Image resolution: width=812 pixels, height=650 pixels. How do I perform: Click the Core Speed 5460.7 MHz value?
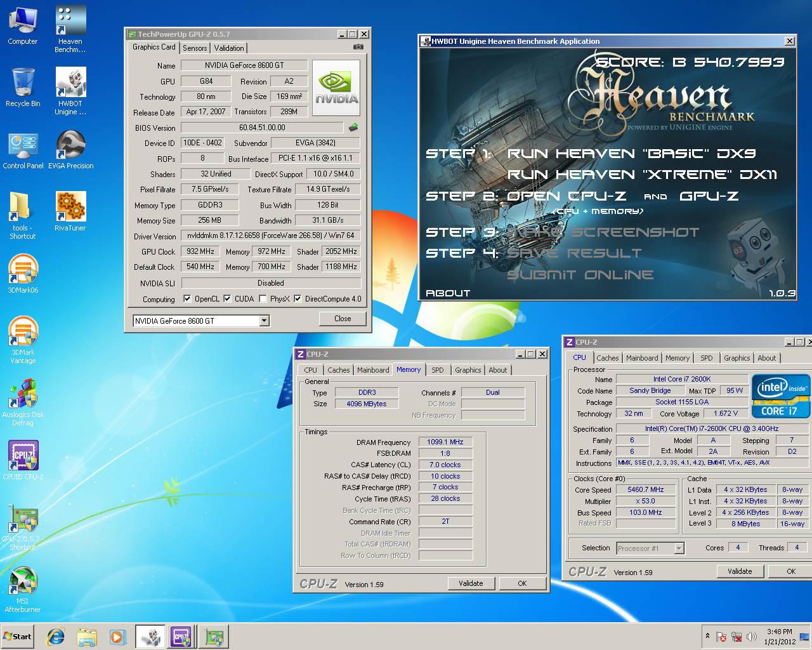(x=646, y=489)
